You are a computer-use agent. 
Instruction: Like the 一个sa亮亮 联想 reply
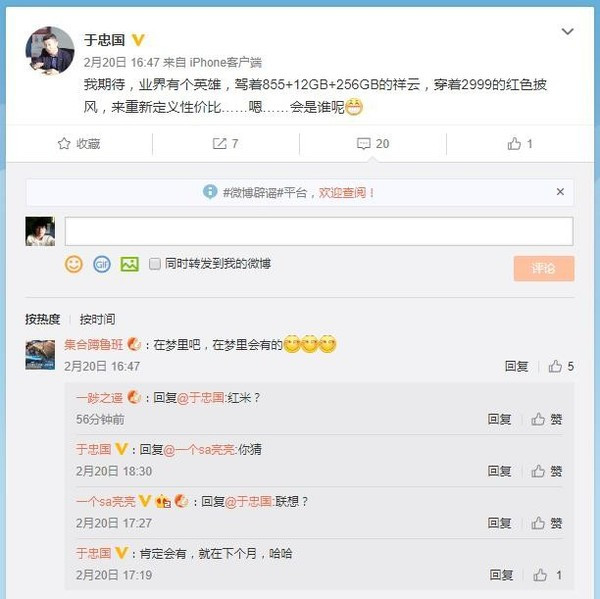coord(548,523)
